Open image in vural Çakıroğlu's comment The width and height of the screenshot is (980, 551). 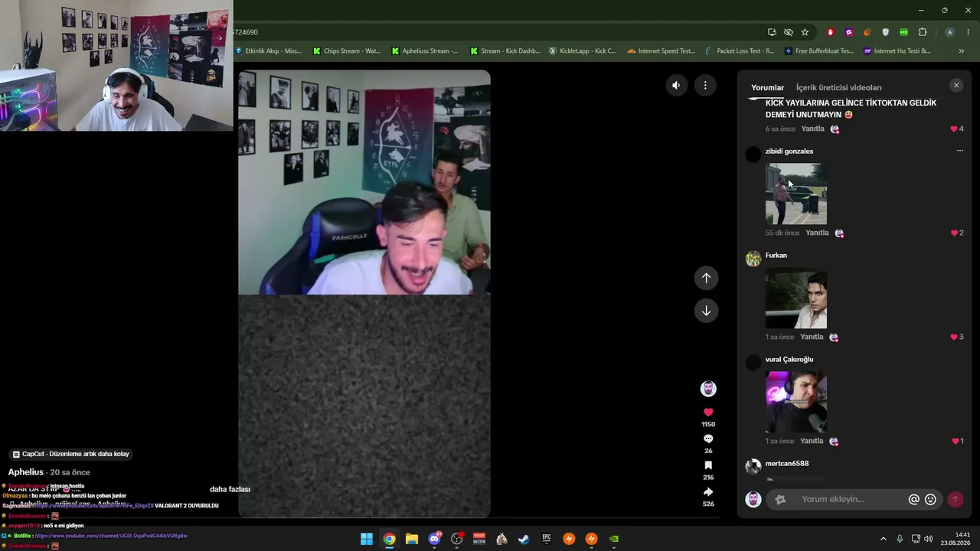pyautogui.click(x=796, y=403)
